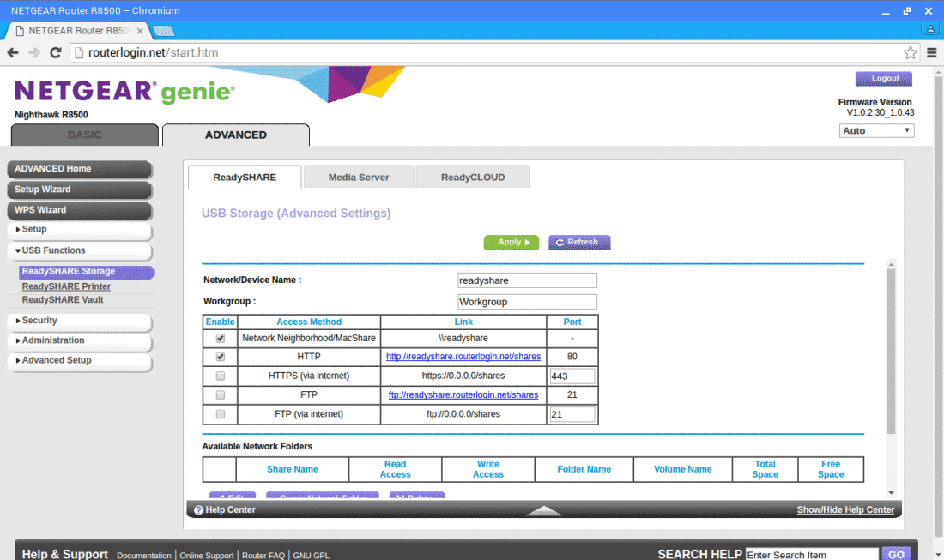
Task: Expand the Administration section
Action: click(x=80, y=341)
